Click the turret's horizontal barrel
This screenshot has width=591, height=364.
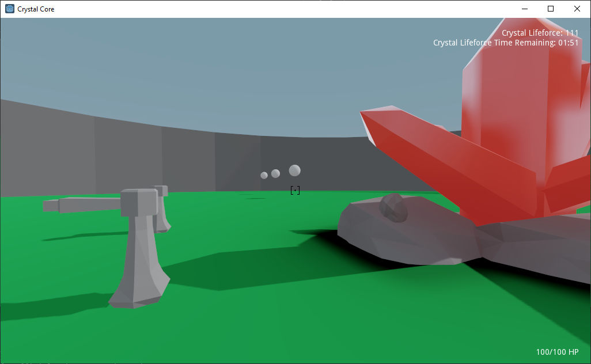[82, 204]
